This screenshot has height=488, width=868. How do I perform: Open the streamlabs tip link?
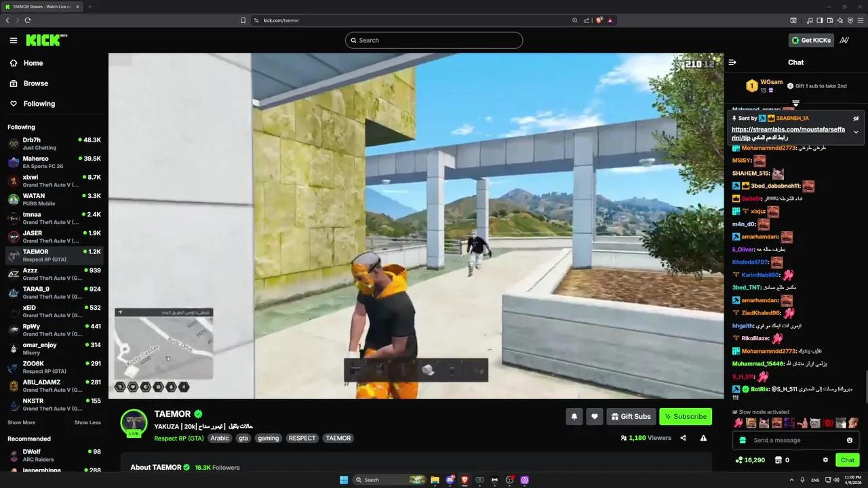788,133
